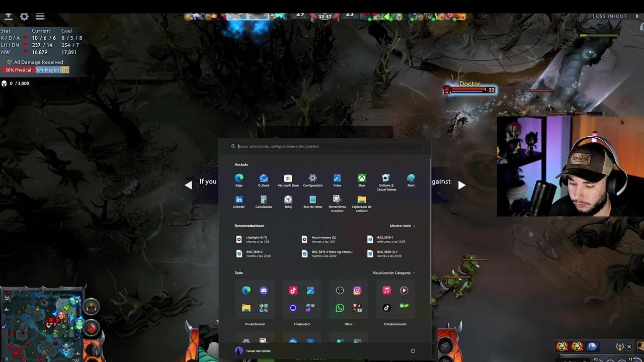Open recommended file IMG_5819-2
Screen dimensions: 644x362
click(254, 254)
